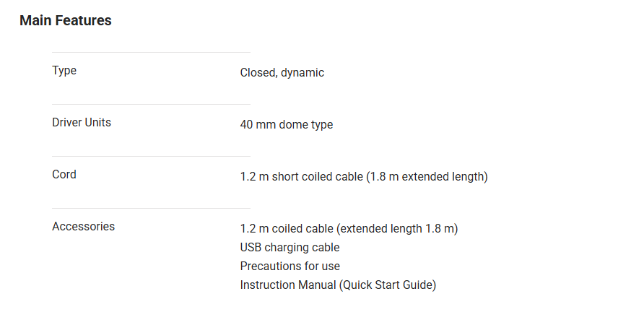The height and width of the screenshot is (325, 644).
Task: Click the divider line above Driver Units
Action: pos(151,104)
